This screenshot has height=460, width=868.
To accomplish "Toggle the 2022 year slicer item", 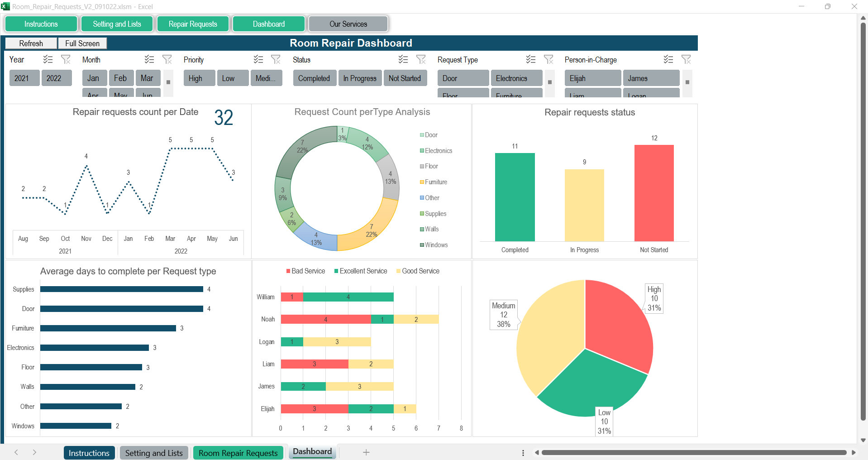I will click(57, 78).
